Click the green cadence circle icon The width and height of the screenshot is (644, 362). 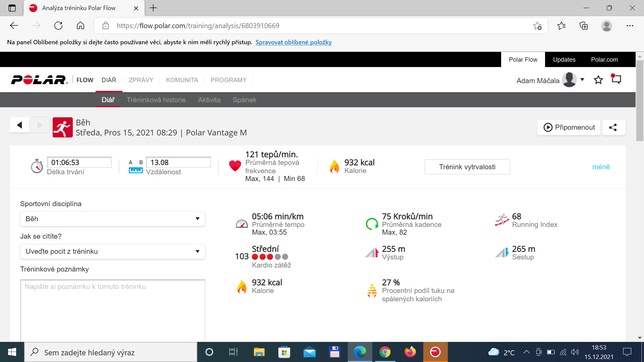coord(372,224)
